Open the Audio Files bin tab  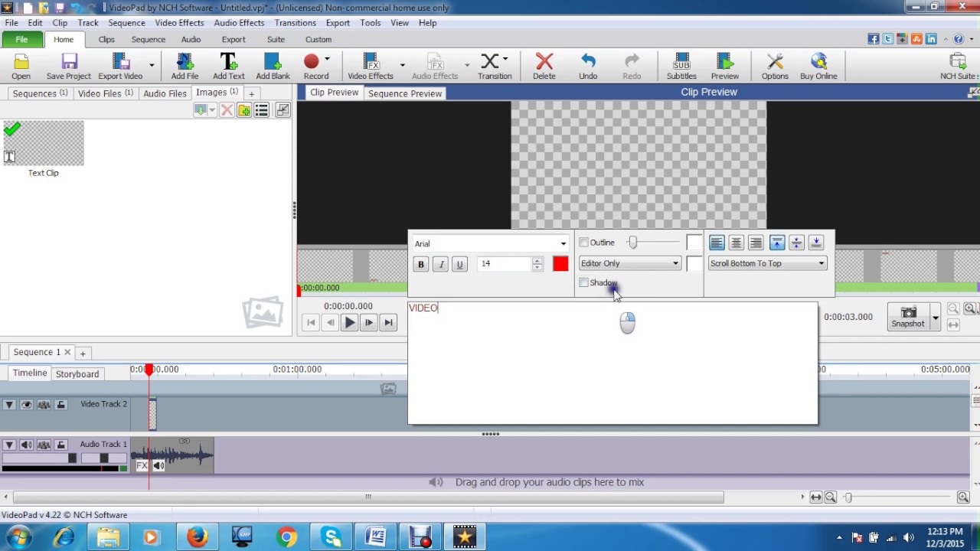coord(165,93)
